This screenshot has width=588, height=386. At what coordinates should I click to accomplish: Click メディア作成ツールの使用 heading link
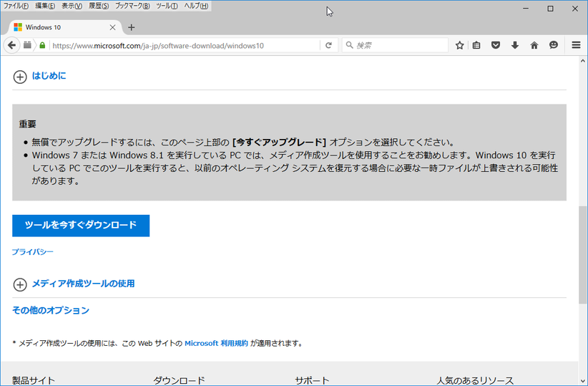pyautogui.click(x=83, y=284)
